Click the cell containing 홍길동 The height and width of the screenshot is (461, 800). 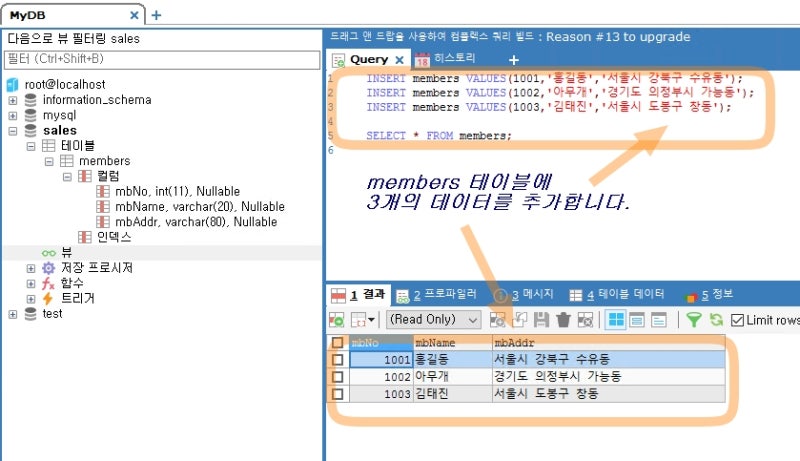click(453, 360)
